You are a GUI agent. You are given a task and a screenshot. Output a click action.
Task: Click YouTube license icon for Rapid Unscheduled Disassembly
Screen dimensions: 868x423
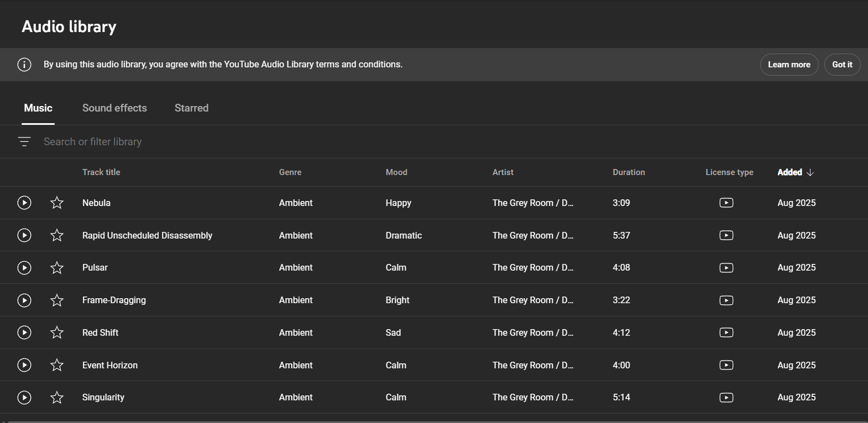[726, 235]
